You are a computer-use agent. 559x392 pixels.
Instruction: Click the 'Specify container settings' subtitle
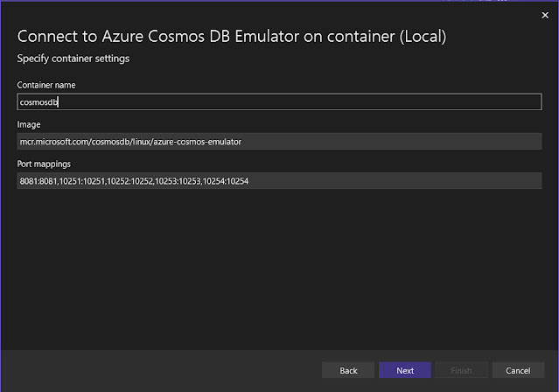(x=73, y=59)
